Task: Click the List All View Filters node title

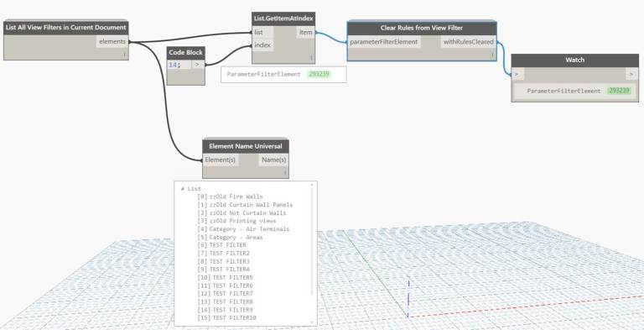Action: tap(66, 28)
